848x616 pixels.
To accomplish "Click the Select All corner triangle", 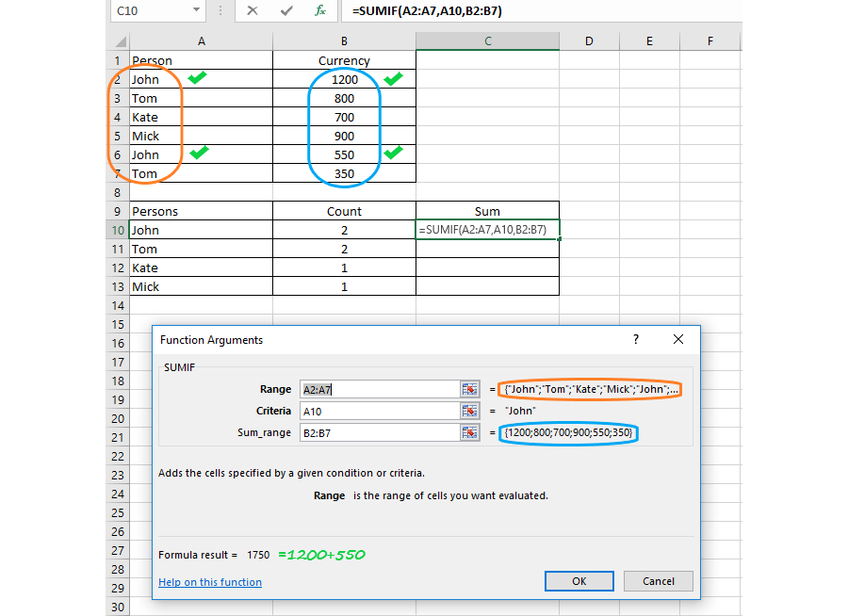I will click(x=118, y=41).
